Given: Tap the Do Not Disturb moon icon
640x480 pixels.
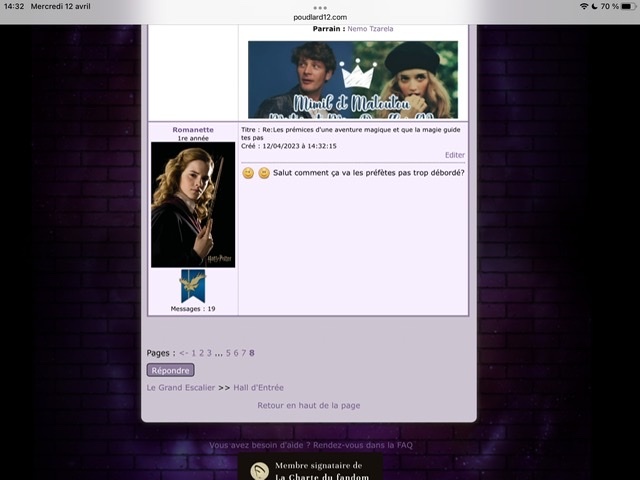Looking at the screenshot, I should [x=594, y=6].
